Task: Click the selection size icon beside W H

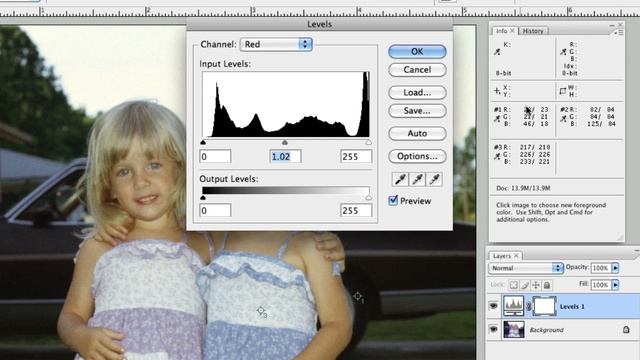Action: (563, 91)
